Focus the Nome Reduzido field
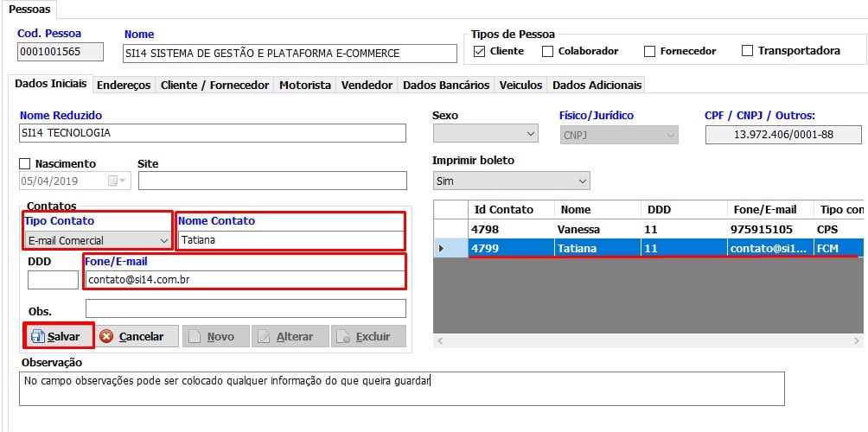Screen dimensions: 868x432 [213, 133]
